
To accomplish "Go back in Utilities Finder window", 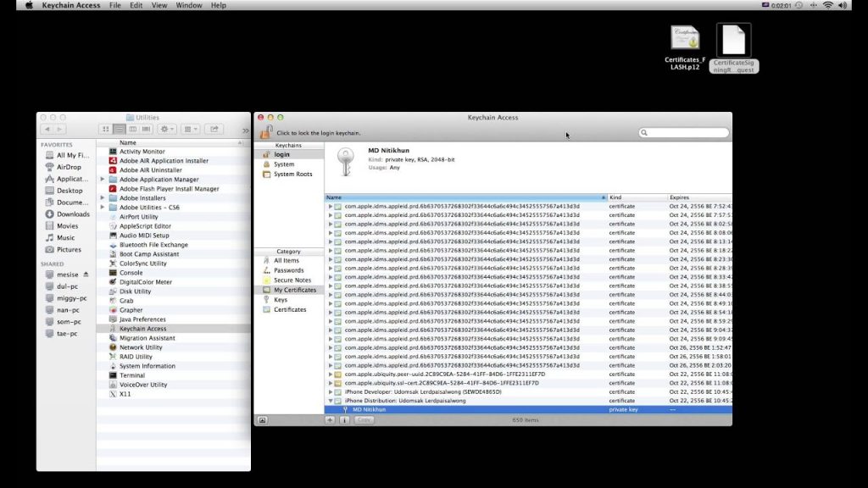I will 47,129.
